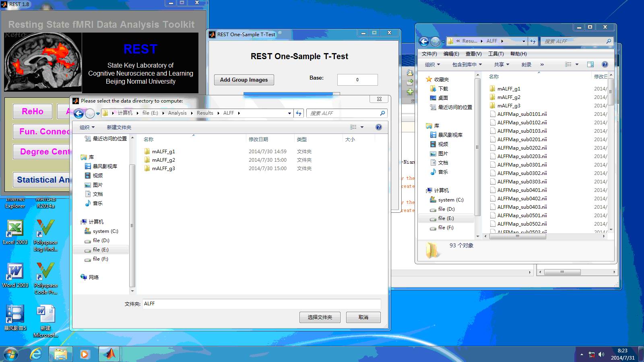Viewport: 644px width, 362px height.
Task: Click 新建文件夹 in dialog toolbar
Action: (119, 128)
